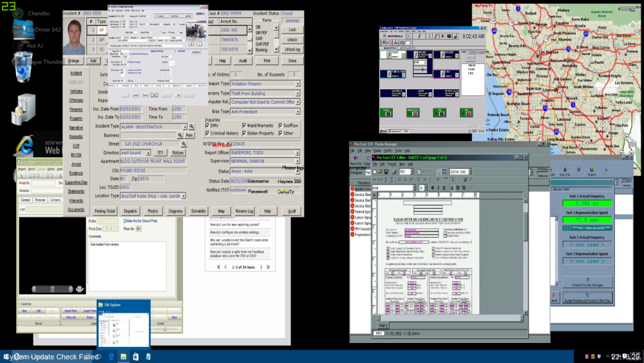Open the Tools menu in Radar Manager
The image size is (644, 363).
pos(399,151)
